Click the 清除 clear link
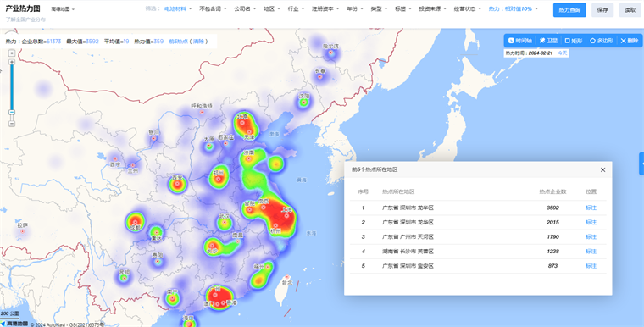 (198, 42)
